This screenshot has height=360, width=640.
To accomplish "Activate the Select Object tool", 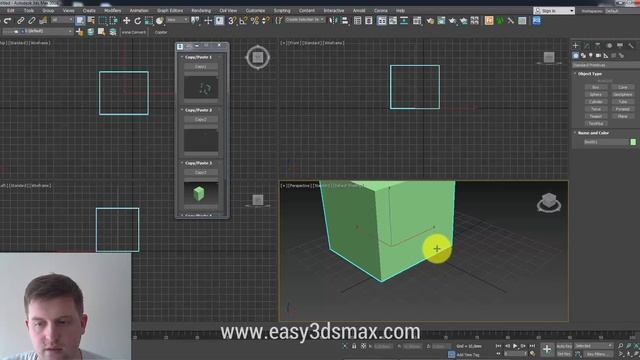I will pos(80,20).
